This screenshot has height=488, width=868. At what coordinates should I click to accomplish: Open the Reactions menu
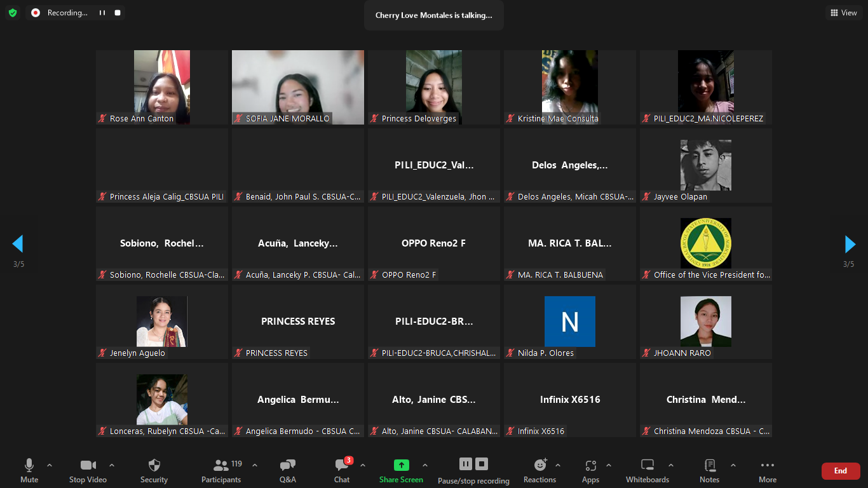point(539,470)
